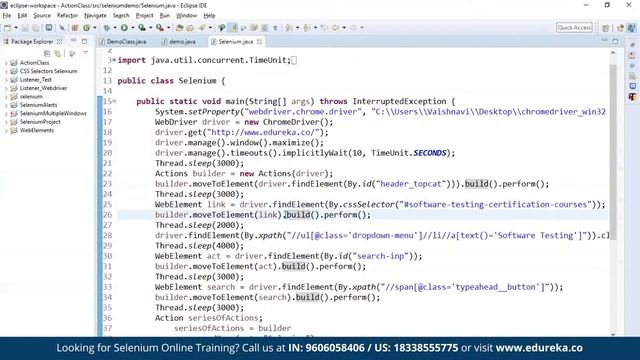Click the Open Task toolbar icon

point(190,28)
